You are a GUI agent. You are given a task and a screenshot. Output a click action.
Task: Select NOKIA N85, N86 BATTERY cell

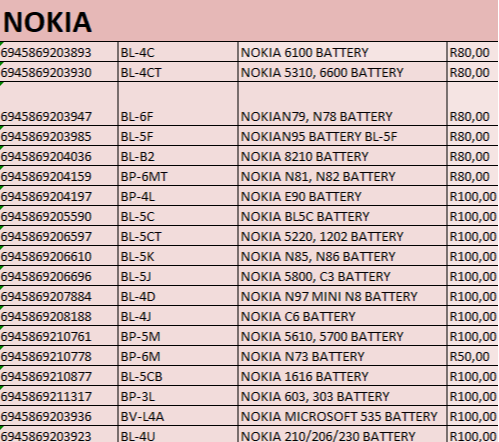pyautogui.click(x=342, y=256)
